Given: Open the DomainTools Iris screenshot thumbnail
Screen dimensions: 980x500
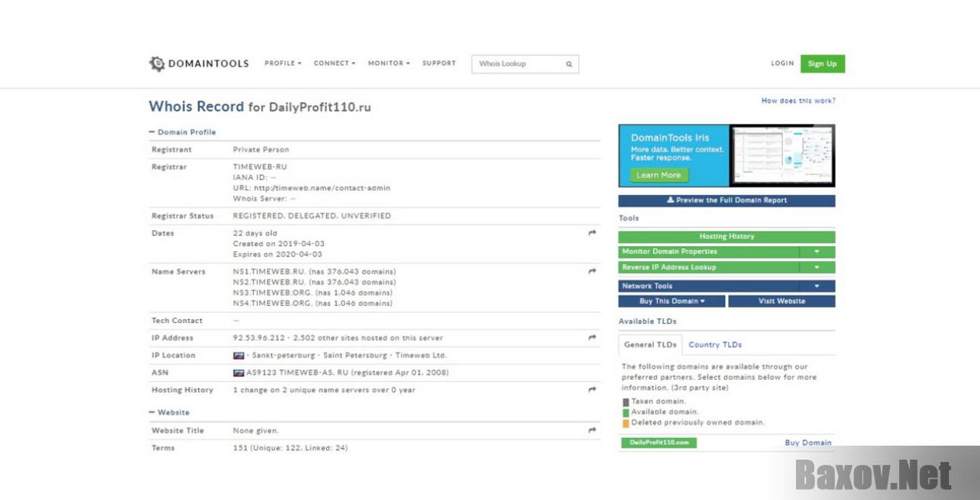Looking at the screenshot, I should click(x=780, y=155).
